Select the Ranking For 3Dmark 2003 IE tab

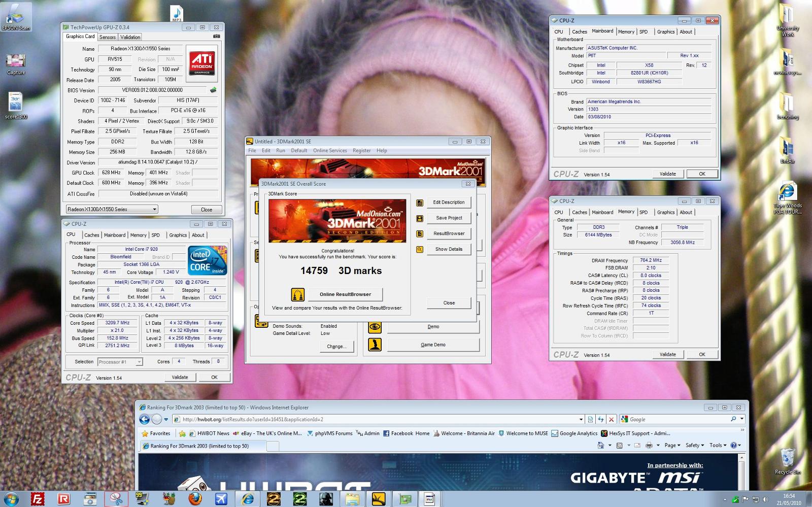coord(202,446)
